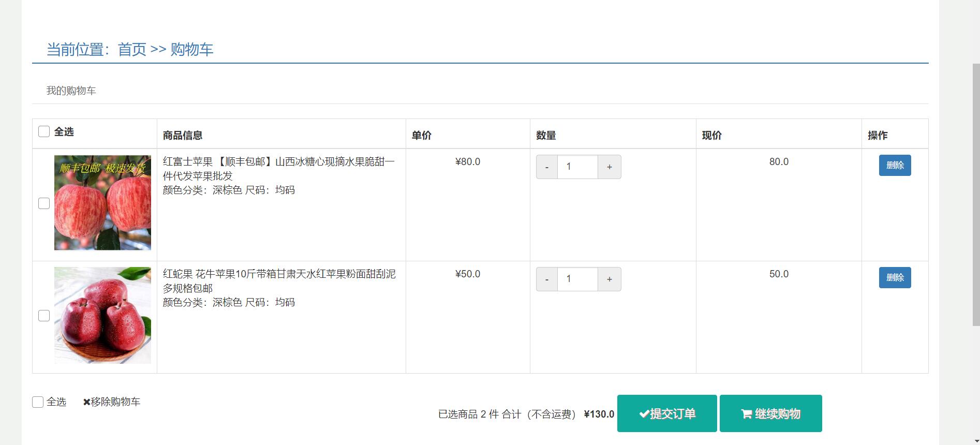Click the ¥130.0 total amount
This screenshot has width=980, height=445.
[599, 414]
